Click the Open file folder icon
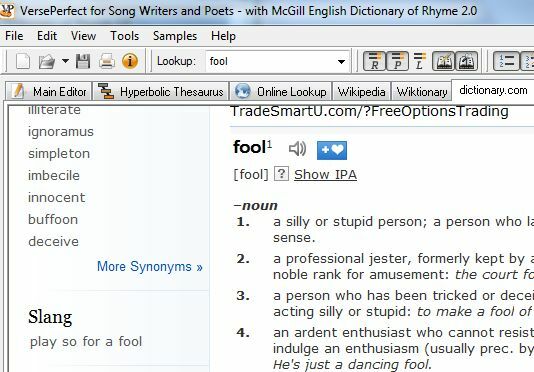Viewport: 534px width, 372px height. click(47, 62)
